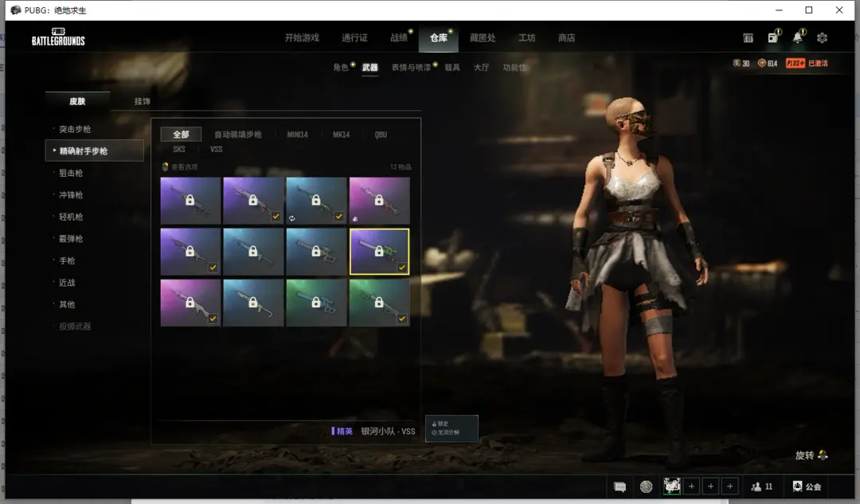Open the news calendar icon with alert
The height and width of the screenshot is (504, 860).
pos(772,37)
